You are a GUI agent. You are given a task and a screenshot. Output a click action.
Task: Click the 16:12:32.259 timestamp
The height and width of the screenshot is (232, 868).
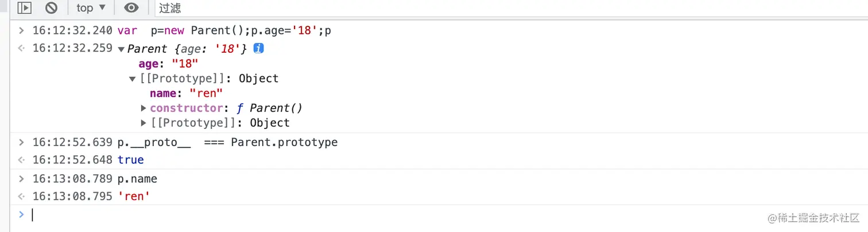click(72, 48)
